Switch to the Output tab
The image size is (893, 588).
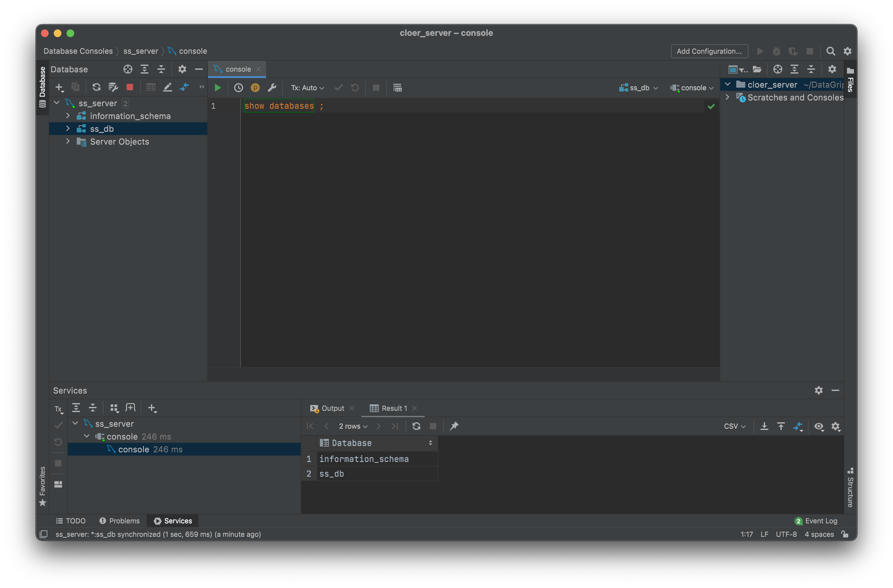[332, 408]
